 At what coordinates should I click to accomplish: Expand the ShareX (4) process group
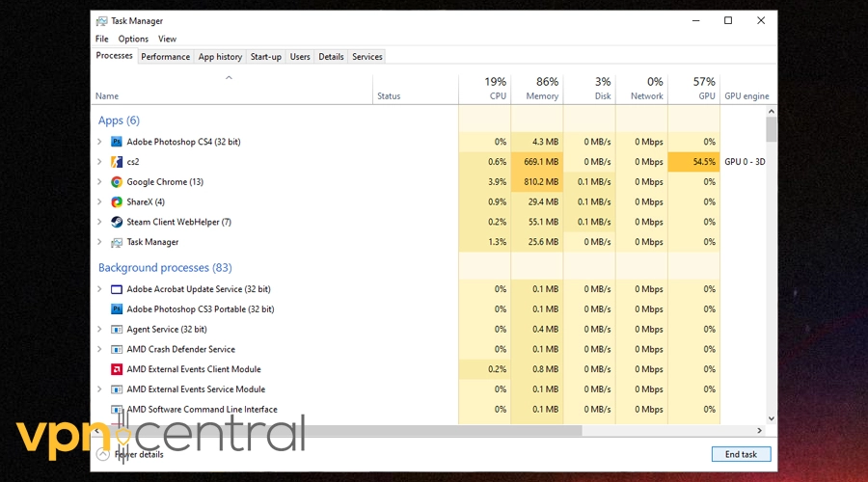[x=99, y=202]
